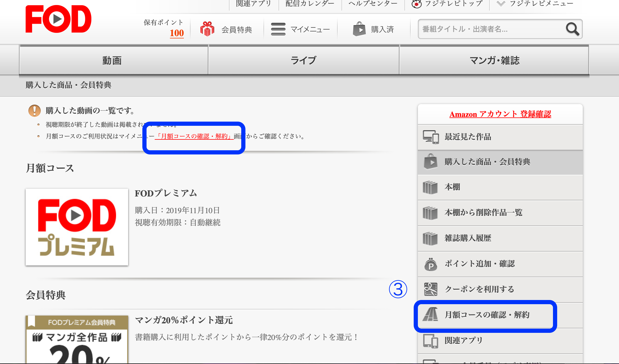Click the マイメニュー header label
This screenshot has height=364, width=619.
click(x=310, y=29)
